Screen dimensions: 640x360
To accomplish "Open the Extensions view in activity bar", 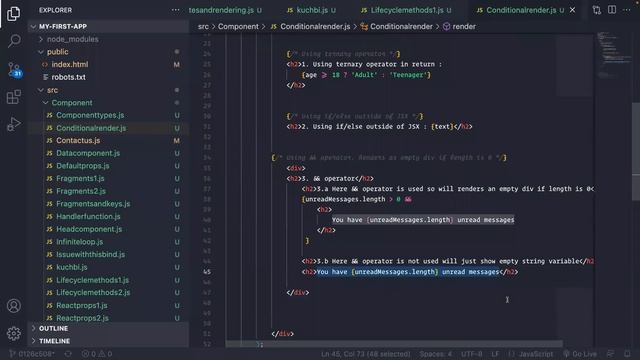I will coord(14,97).
